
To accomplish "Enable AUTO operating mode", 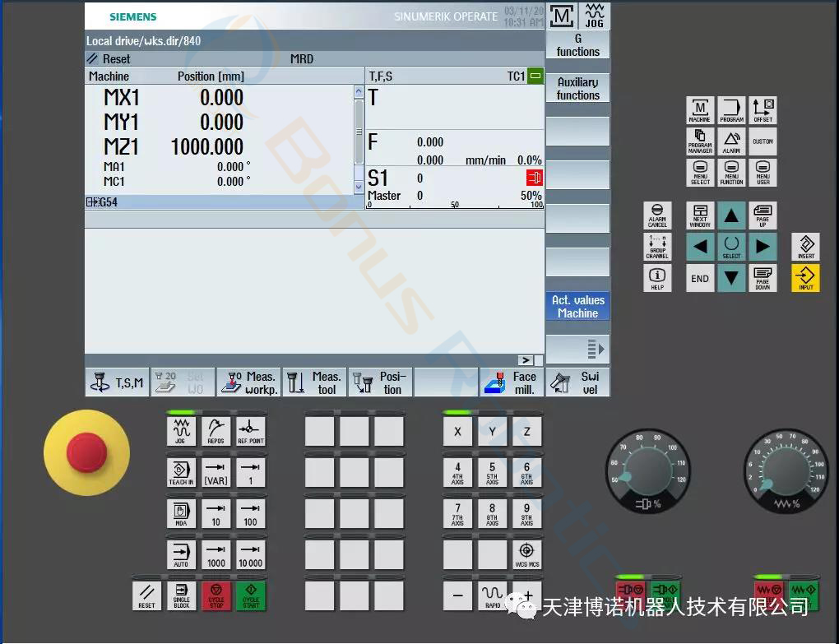I will pos(181,554).
